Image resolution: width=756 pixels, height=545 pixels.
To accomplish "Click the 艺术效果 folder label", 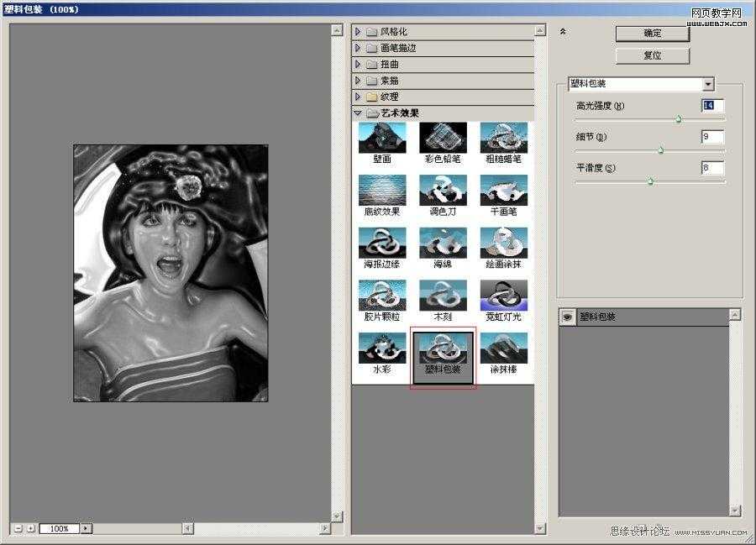I will pyautogui.click(x=400, y=113).
